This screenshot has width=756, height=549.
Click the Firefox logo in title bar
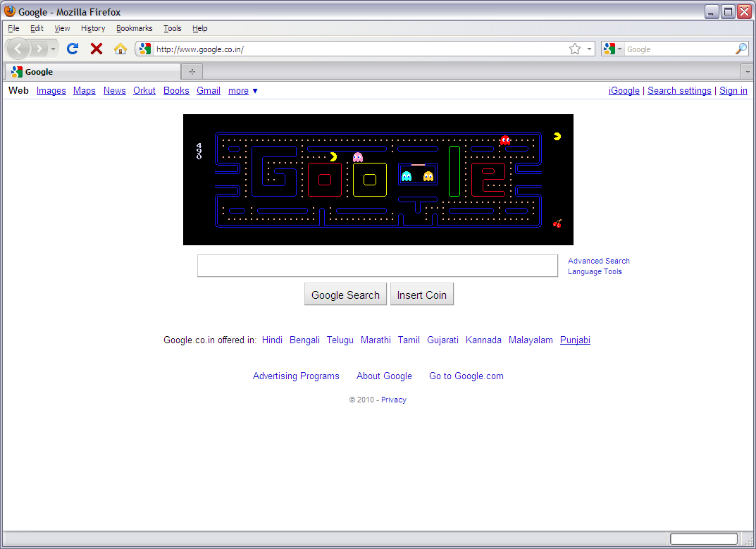[10, 11]
